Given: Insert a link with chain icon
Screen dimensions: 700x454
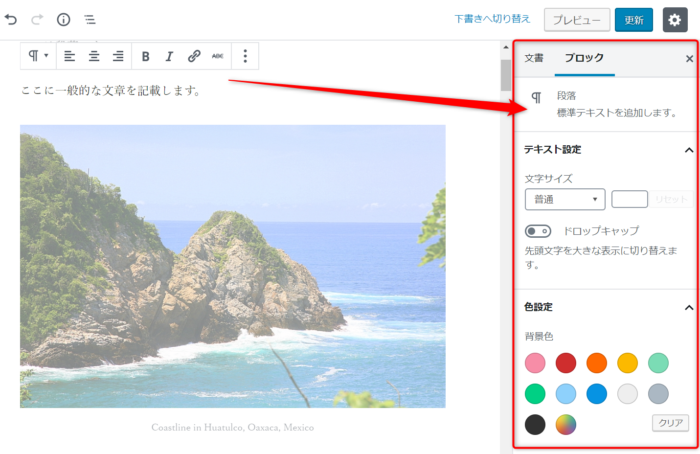Looking at the screenshot, I should (x=194, y=56).
